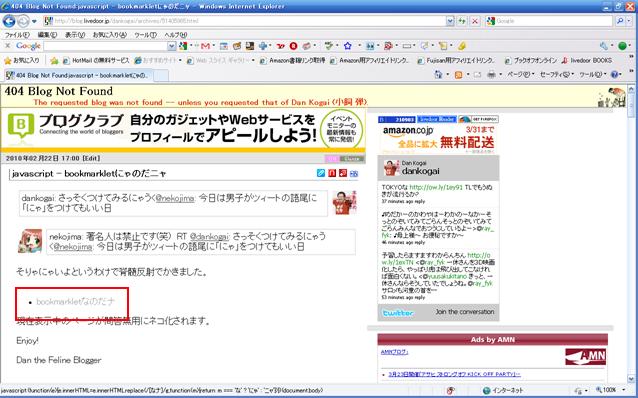Click the 404 Blog Not Found heading
The height and width of the screenshot is (398, 638).
click(x=59, y=91)
